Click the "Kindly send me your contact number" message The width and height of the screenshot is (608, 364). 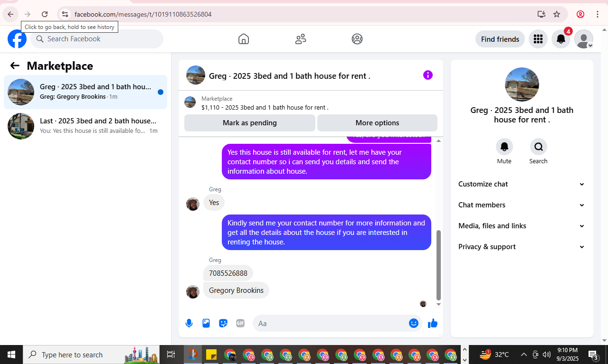coord(326,233)
